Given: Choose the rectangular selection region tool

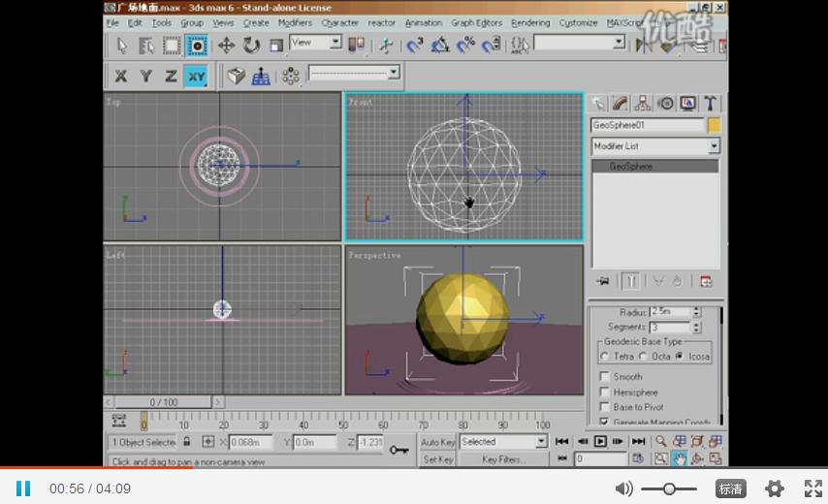Looking at the screenshot, I should click(172, 46).
